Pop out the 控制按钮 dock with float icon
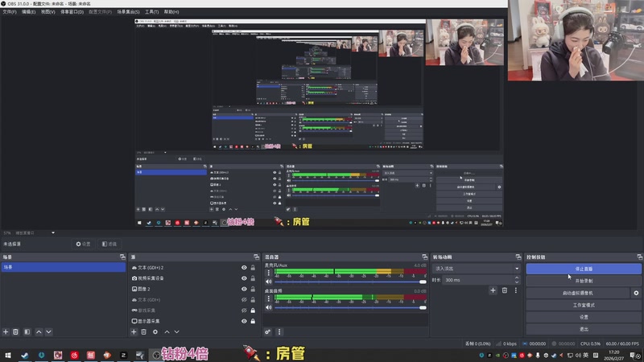The image size is (644, 362). (x=639, y=257)
